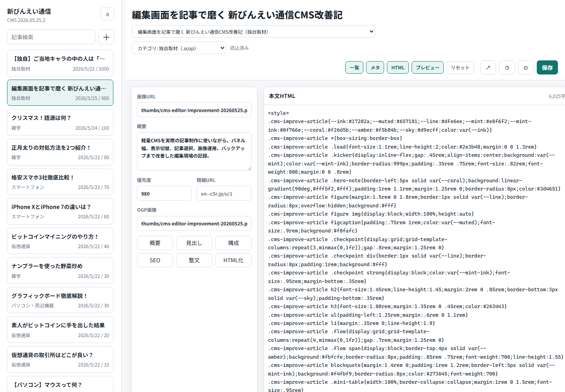
Task: Open settings via the gear icon
Action: point(526,67)
